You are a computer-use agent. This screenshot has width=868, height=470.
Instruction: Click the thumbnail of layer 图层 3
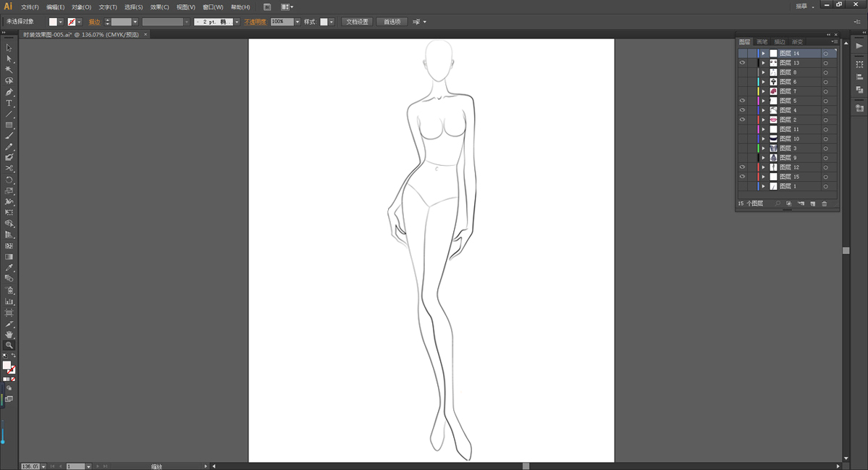pyautogui.click(x=773, y=148)
